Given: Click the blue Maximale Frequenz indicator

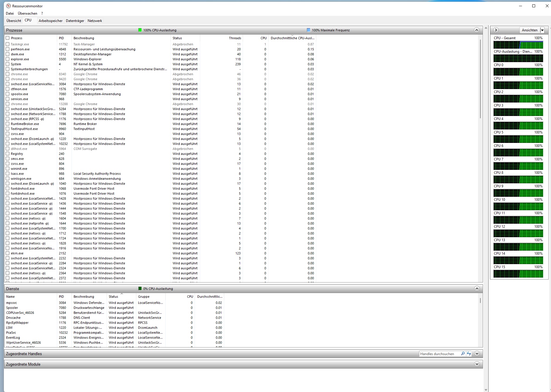Looking at the screenshot, I should pyautogui.click(x=308, y=30).
